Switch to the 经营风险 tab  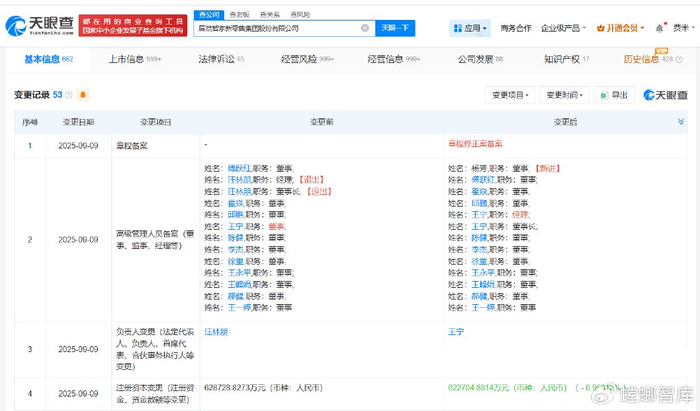tap(300, 60)
